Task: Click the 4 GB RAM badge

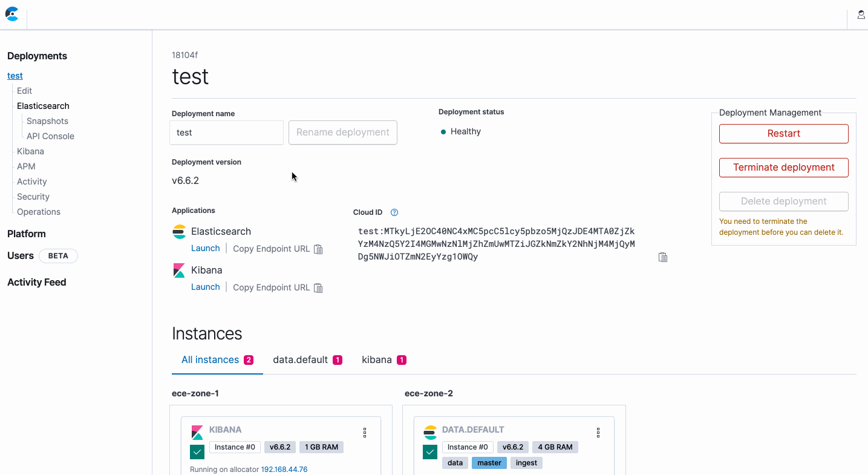Action: (555, 447)
